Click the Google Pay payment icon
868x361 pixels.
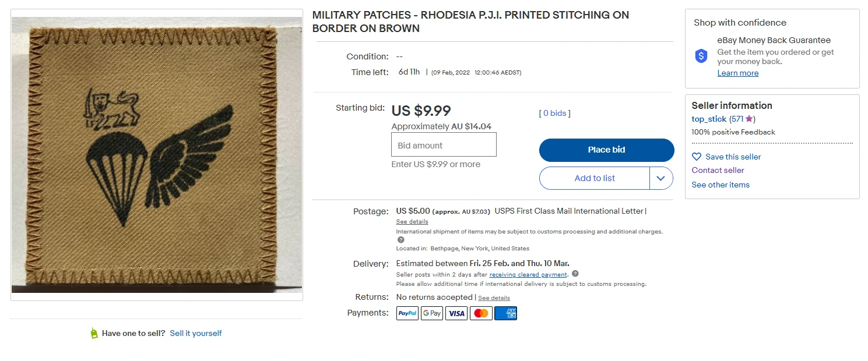(x=432, y=313)
